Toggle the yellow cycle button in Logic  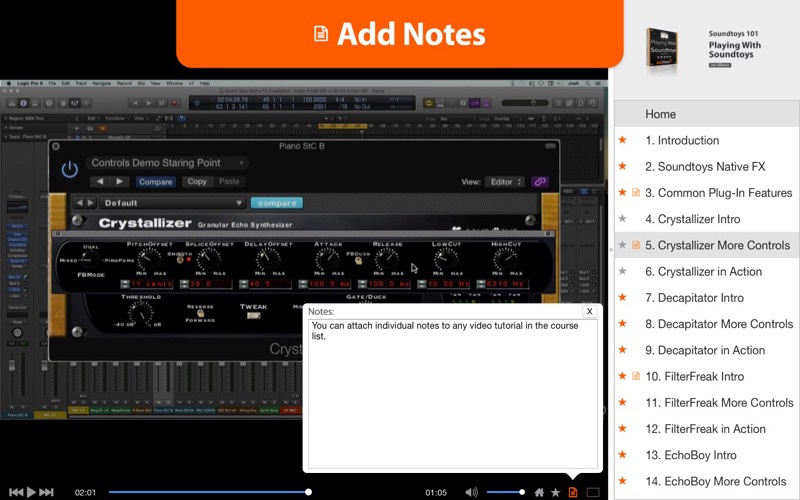click(429, 103)
